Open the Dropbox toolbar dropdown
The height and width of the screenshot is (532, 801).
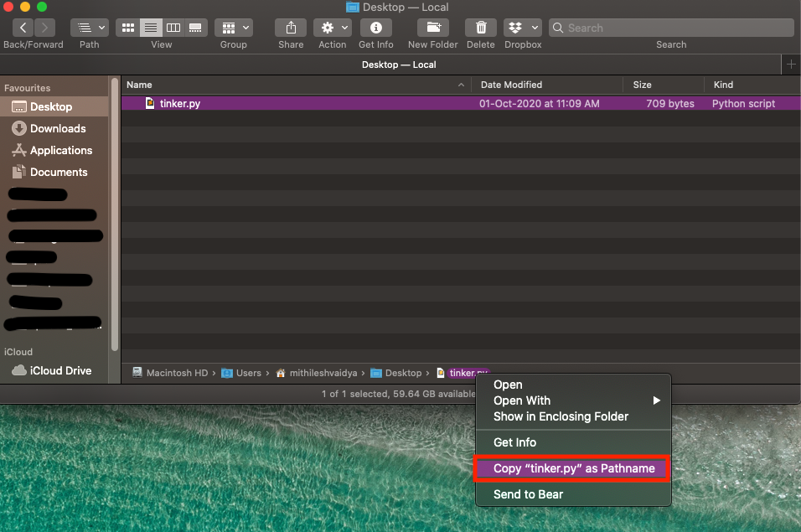click(522, 28)
